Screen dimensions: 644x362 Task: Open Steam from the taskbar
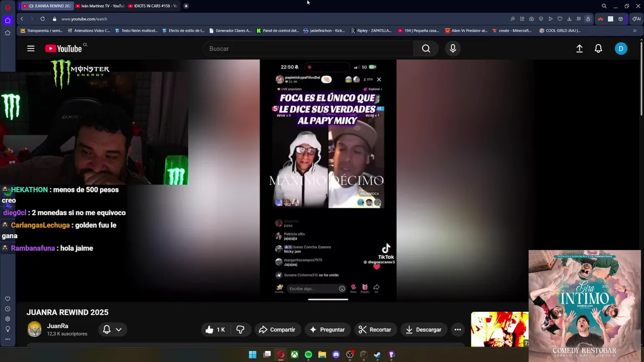[377, 354]
